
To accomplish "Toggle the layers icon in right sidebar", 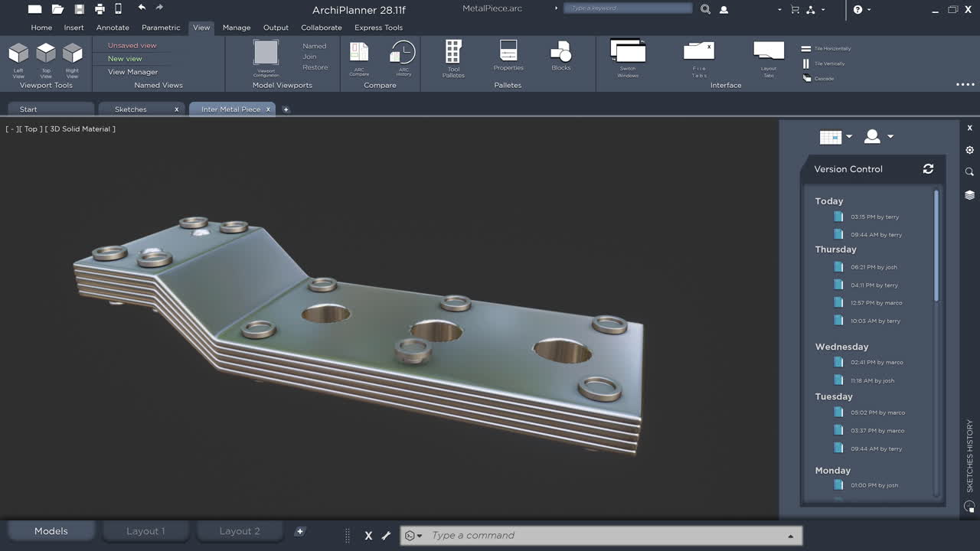I will click(x=969, y=194).
